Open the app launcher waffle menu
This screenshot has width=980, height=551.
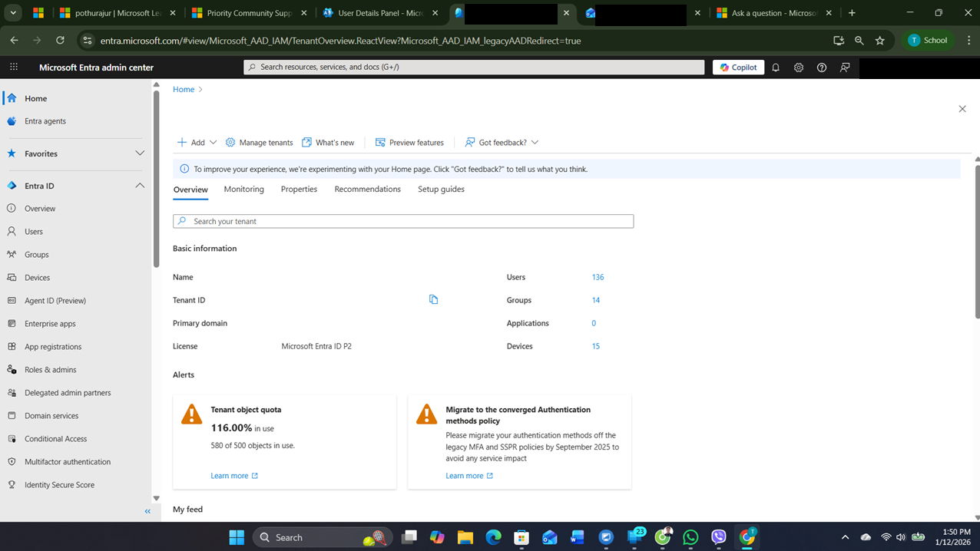pyautogui.click(x=14, y=68)
